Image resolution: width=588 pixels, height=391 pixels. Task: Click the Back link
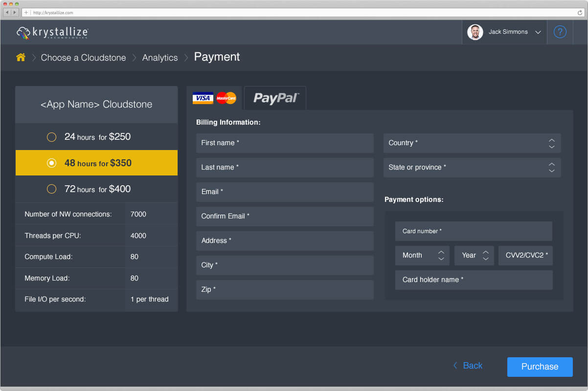(x=468, y=366)
